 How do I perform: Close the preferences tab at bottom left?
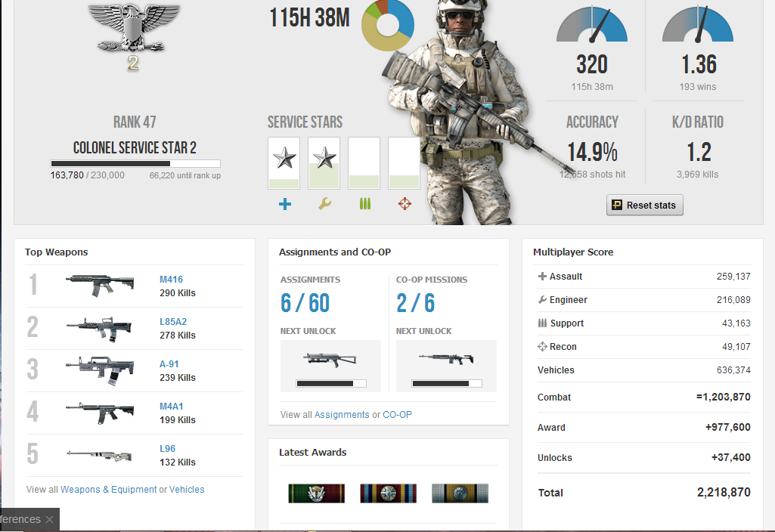pos(49,519)
